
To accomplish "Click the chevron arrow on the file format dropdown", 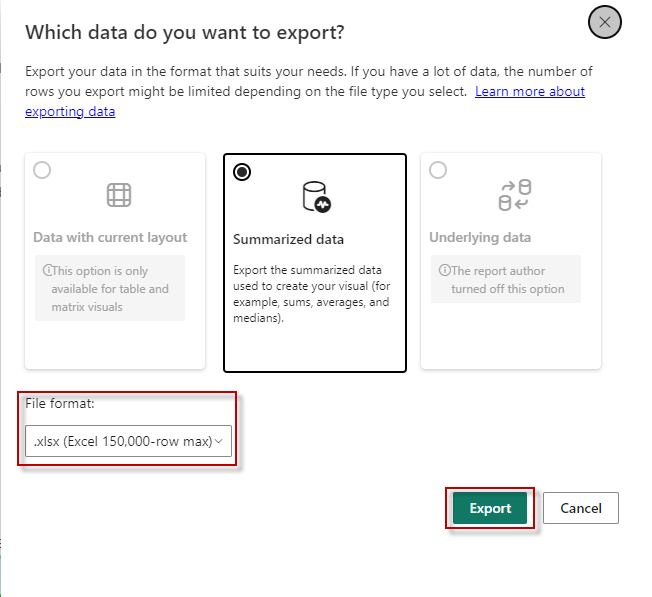I will [219, 441].
